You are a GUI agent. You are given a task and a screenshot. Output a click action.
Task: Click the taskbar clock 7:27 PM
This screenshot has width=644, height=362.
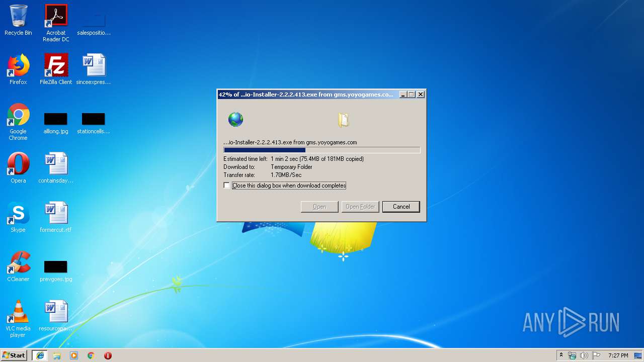coord(618,355)
